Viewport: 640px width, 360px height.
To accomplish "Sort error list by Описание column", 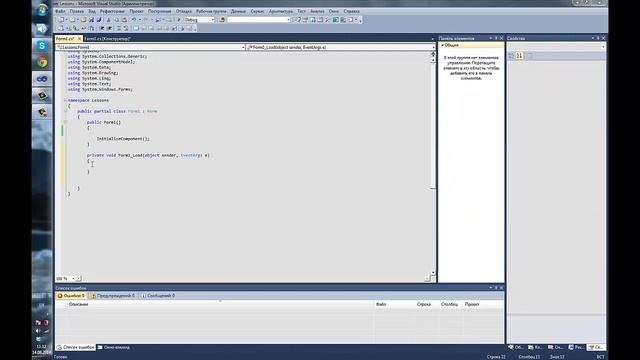I will 220,304.
